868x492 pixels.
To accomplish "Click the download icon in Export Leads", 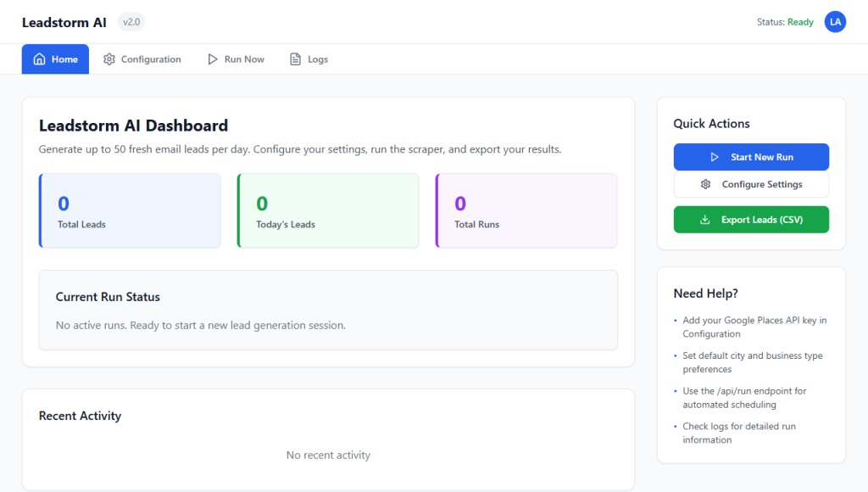I will point(704,220).
